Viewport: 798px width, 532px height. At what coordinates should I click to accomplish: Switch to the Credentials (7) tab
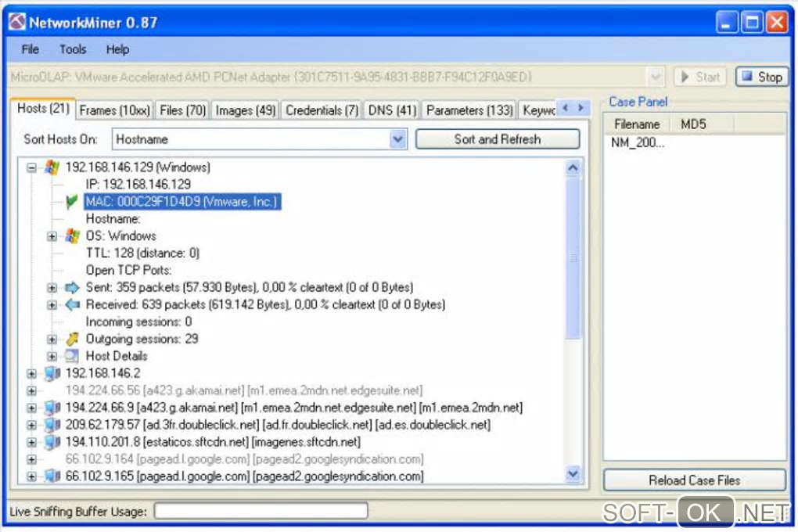[x=322, y=110]
